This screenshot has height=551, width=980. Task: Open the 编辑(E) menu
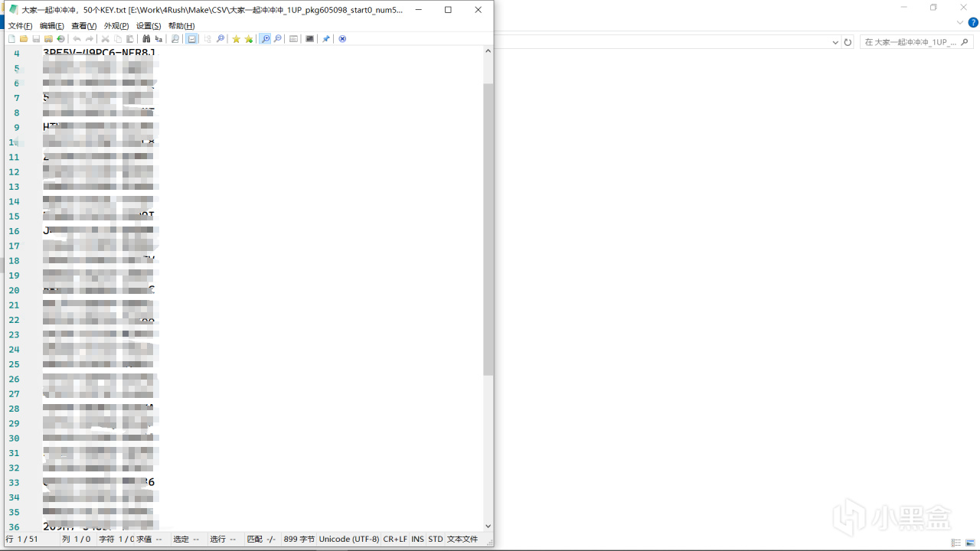point(52,26)
